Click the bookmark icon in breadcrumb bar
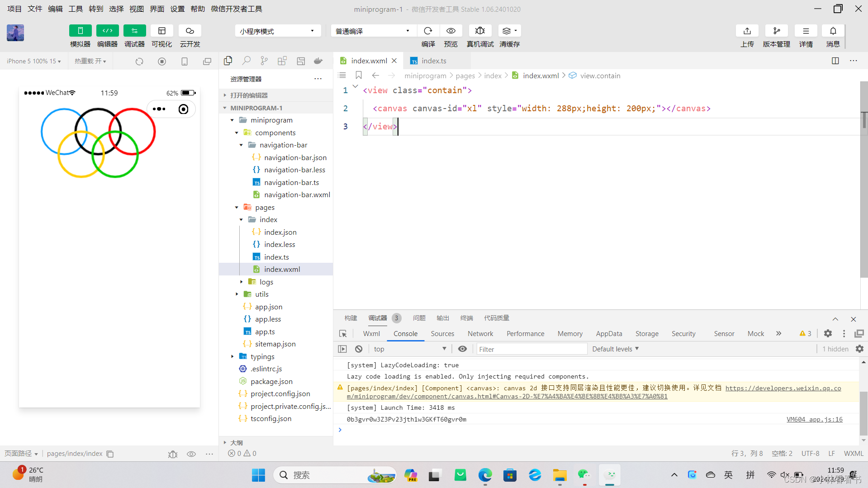The width and height of the screenshot is (868, 488). point(359,75)
